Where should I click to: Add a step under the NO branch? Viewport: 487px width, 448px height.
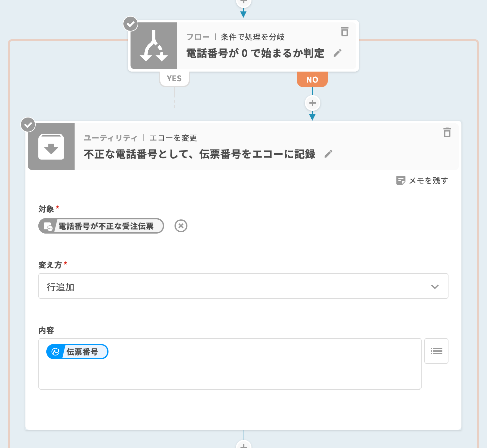[x=312, y=103]
